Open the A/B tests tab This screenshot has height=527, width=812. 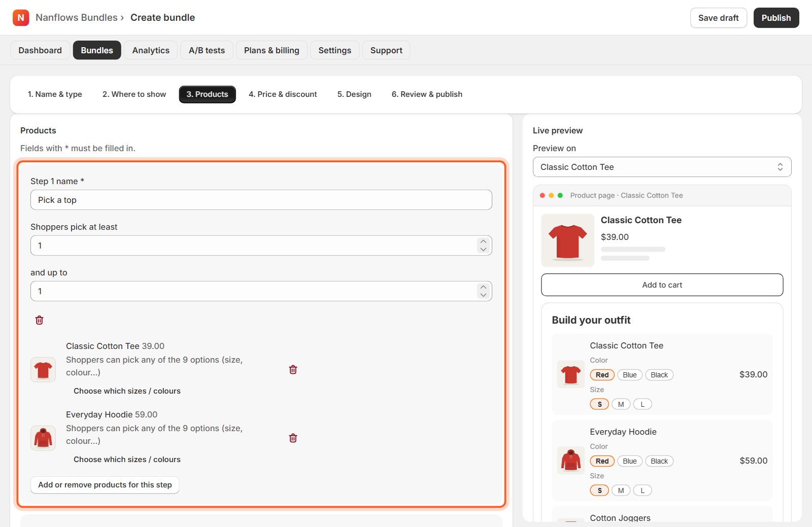pos(207,50)
